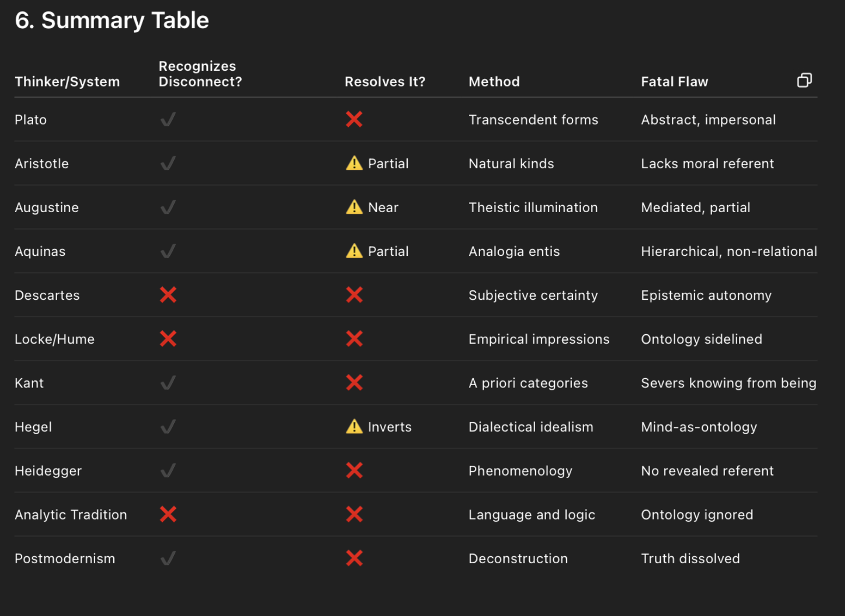The image size is (845, 616).
Task: Click the red X under Recognizes Disconnect for Descartes
Action: [168, 295]
